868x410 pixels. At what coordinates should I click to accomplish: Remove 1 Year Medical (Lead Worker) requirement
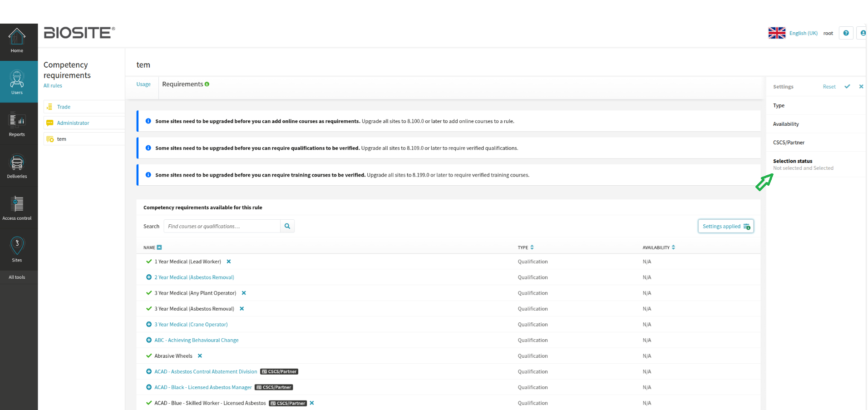pos(229,262)
